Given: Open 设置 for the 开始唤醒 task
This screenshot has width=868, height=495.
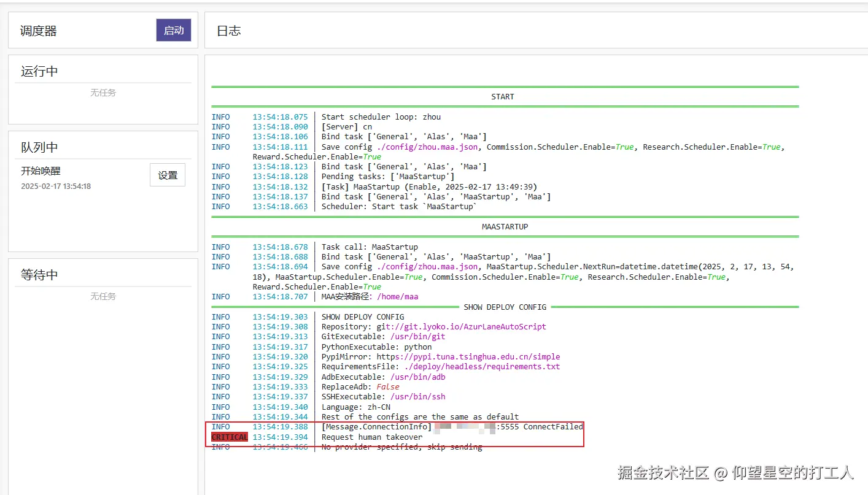Looking at the screenshot, I should pos(168,175).
